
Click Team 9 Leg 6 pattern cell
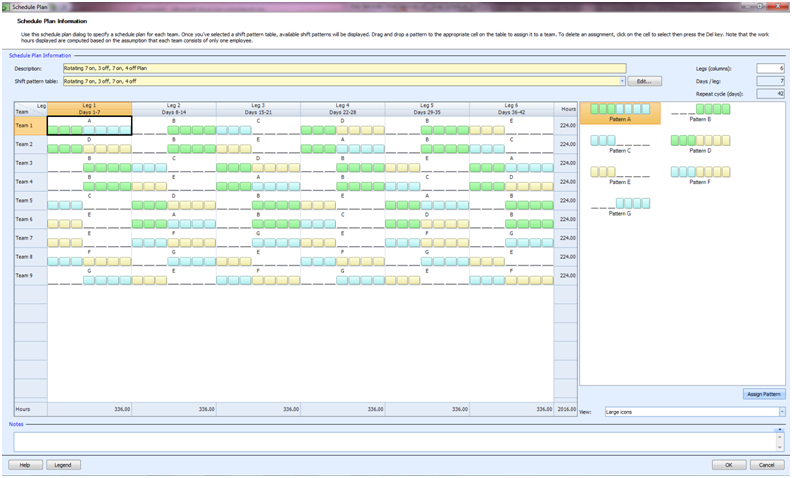click(511, 275)
